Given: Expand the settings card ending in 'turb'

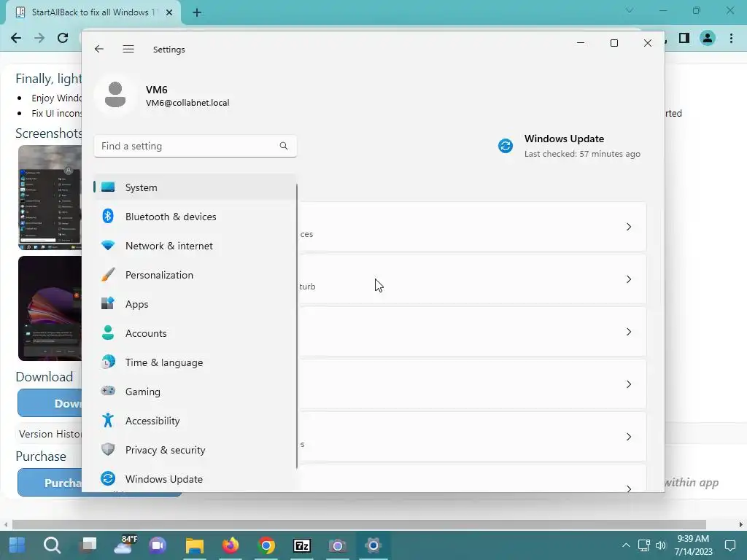Looking at the screenshot, I should click(472, 279).
